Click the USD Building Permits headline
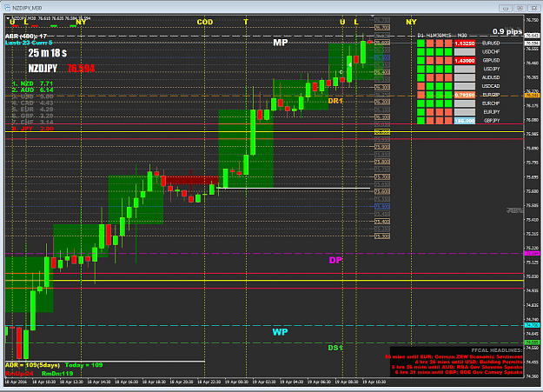The height and width of the screenshot is (392, 543). (x=468, y=362)
